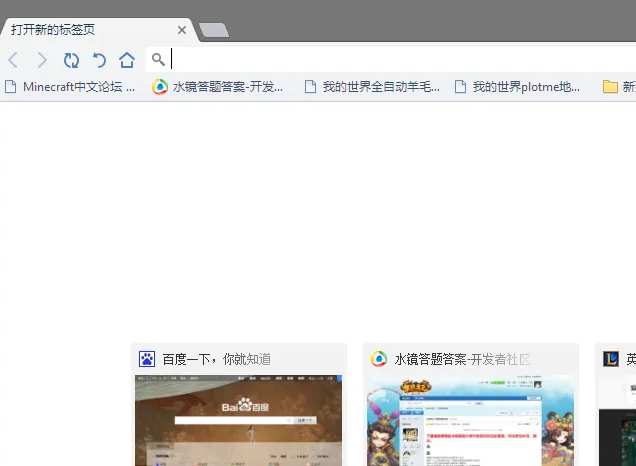Click the colorful icon of 水镜答题答案 bookmark
This screenshot has height=466, width=636.
[160, 87]
